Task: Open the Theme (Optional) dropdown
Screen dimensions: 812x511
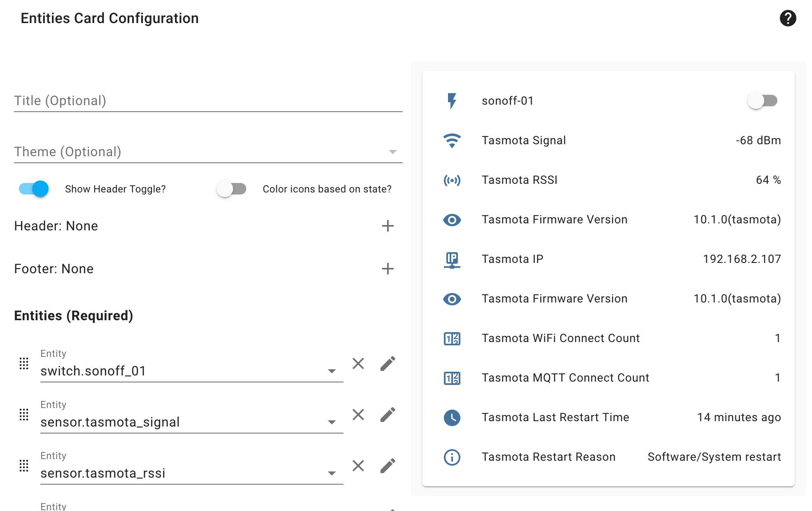Action: point(208,152)
